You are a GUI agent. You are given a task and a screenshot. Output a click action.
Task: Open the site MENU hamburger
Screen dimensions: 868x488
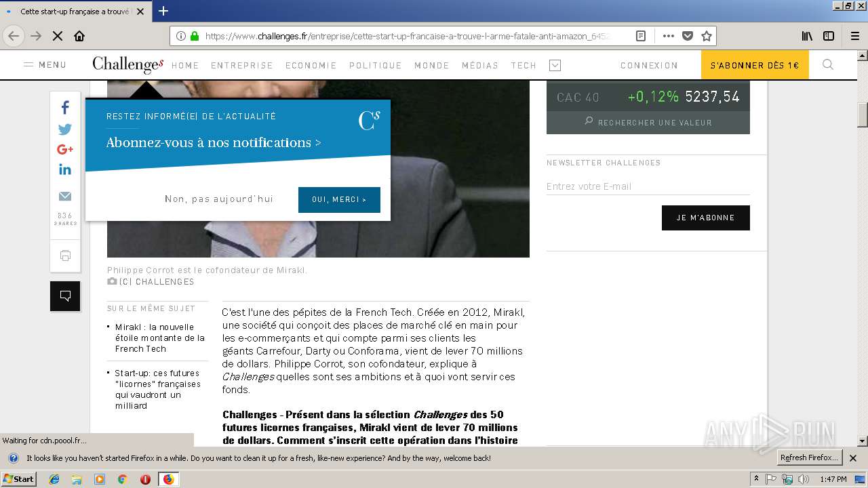click(45, 65)
